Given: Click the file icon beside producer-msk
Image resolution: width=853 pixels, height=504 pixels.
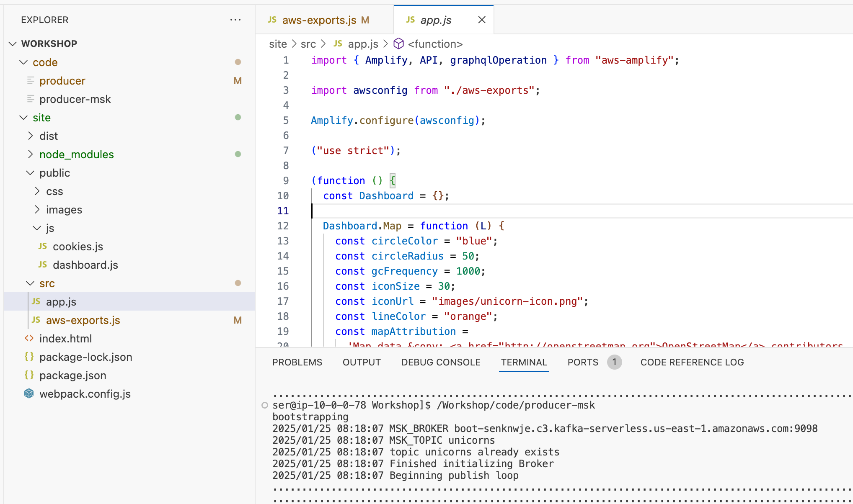Looking at the screenshot, I should point(31,99).
